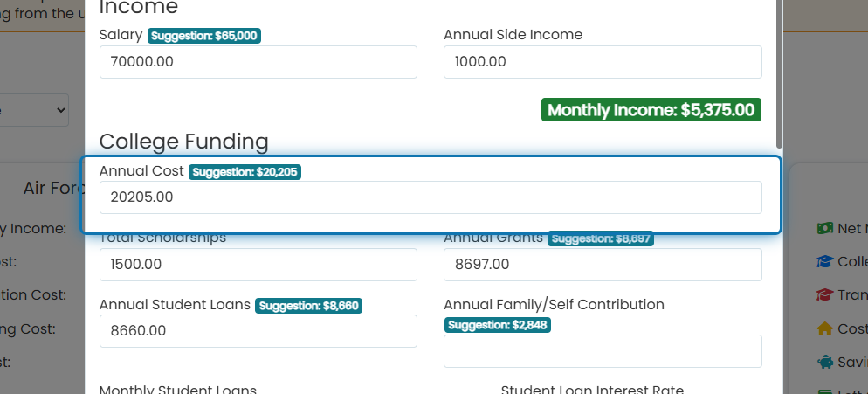868x394 pixels.
Task: Click the green money Net icon
Action: 824,228
